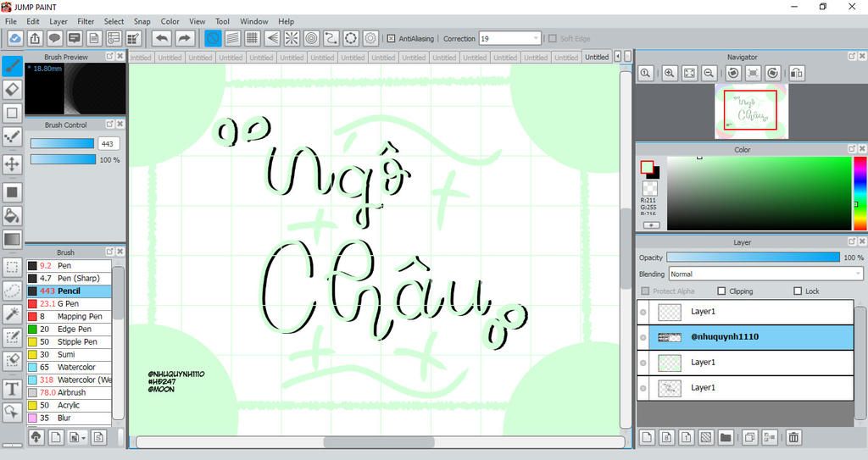Open the Layer menu
Viewport: 868px width, 460px height.
pyautogui.click(x=58, y=21)
